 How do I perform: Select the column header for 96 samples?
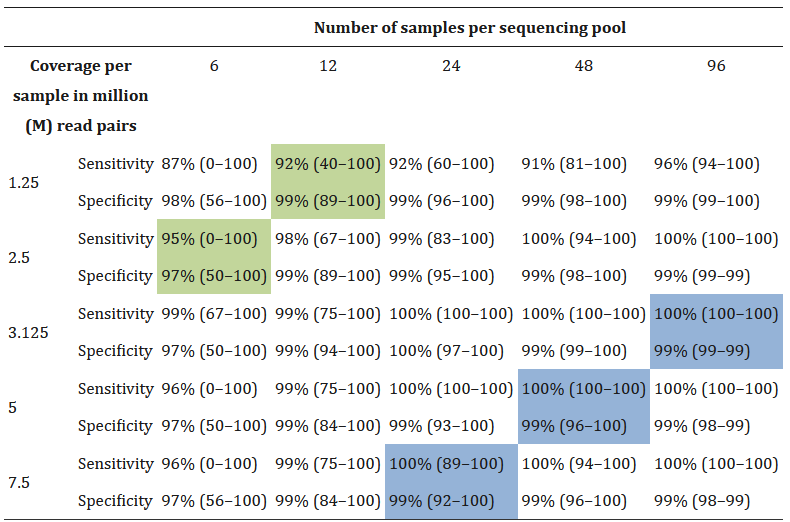pos(715,66)
